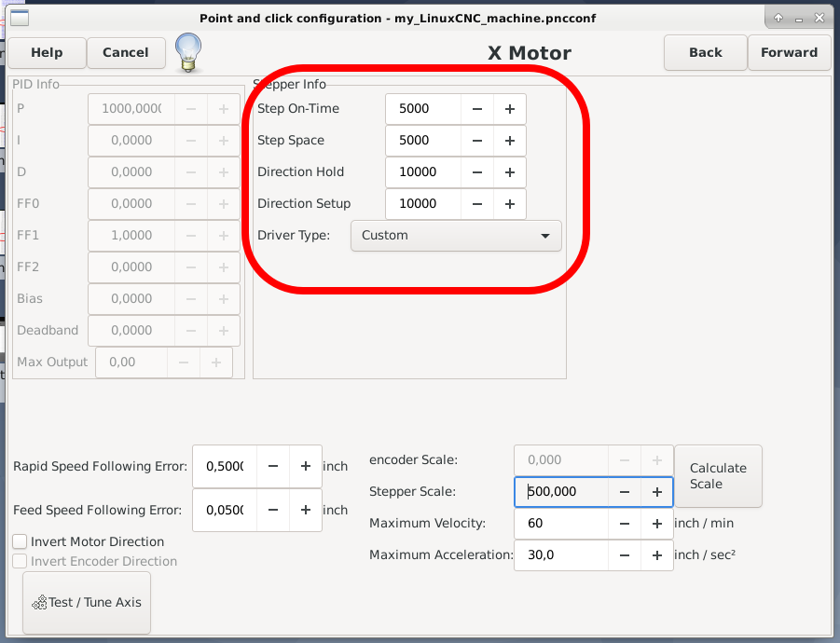
Task: Click the window menu icon in title bar
Action: (x=19, y=18)
